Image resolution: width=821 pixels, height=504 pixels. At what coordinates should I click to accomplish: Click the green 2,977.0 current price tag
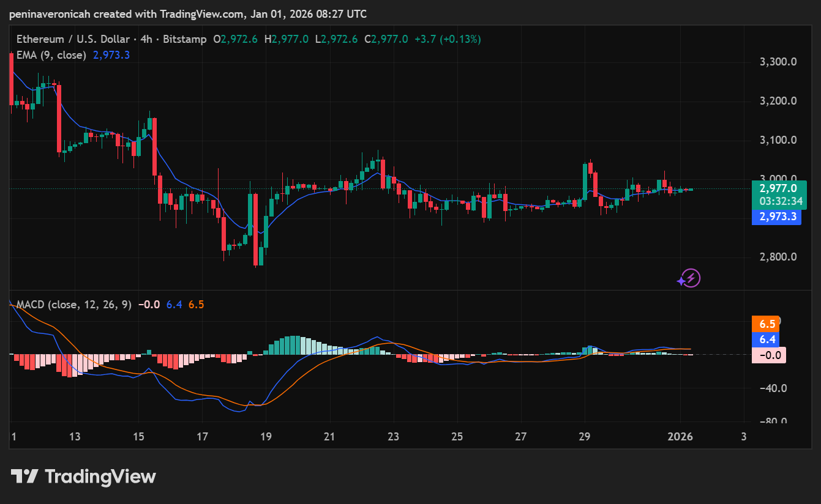click(x=778, y=188)
